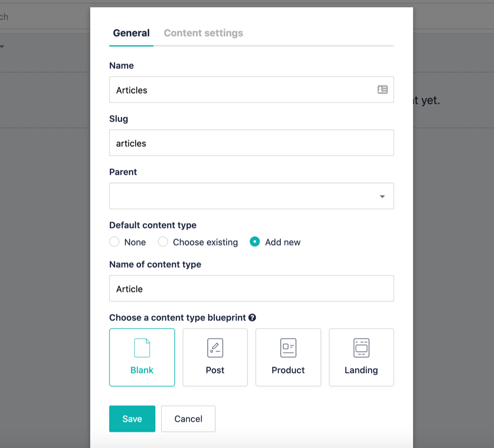Click the Name input field with Articles

coord(251,90)
